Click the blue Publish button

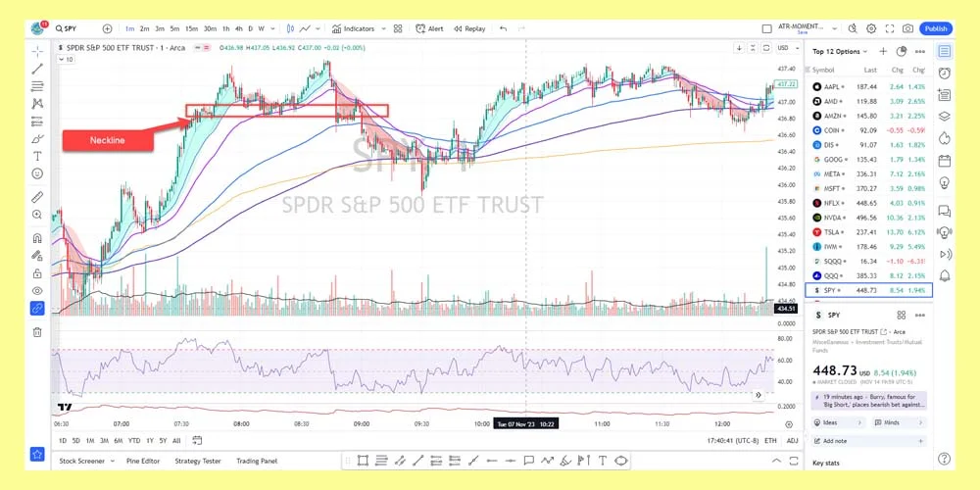click(x=936, y=28)
